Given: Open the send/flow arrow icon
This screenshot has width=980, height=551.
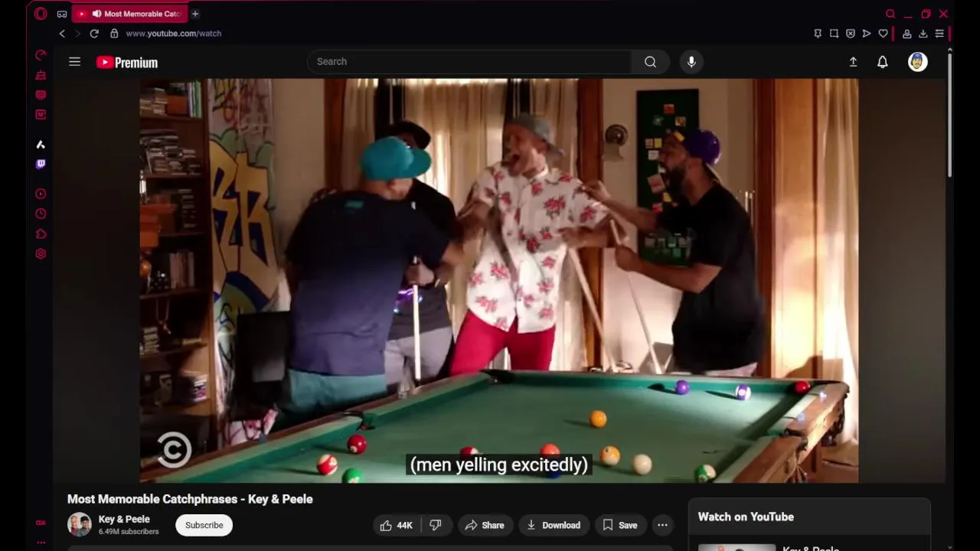Looking at the screenshot, I should [867, 34].
